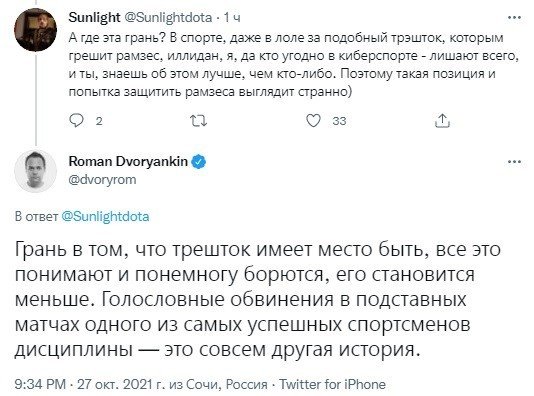Open Roman Dvoryankin's profile picture
The width and height of the screenshot is (534, 396).
click(35, 171)
